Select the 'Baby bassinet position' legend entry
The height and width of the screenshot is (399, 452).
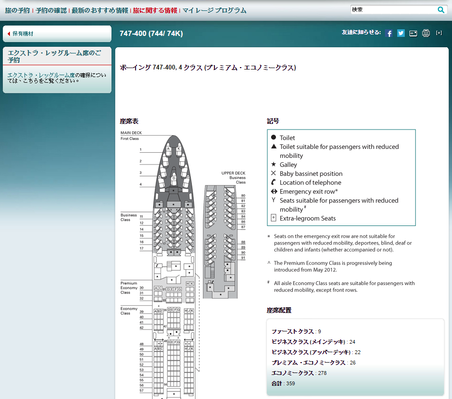click(x=307, y=173)
